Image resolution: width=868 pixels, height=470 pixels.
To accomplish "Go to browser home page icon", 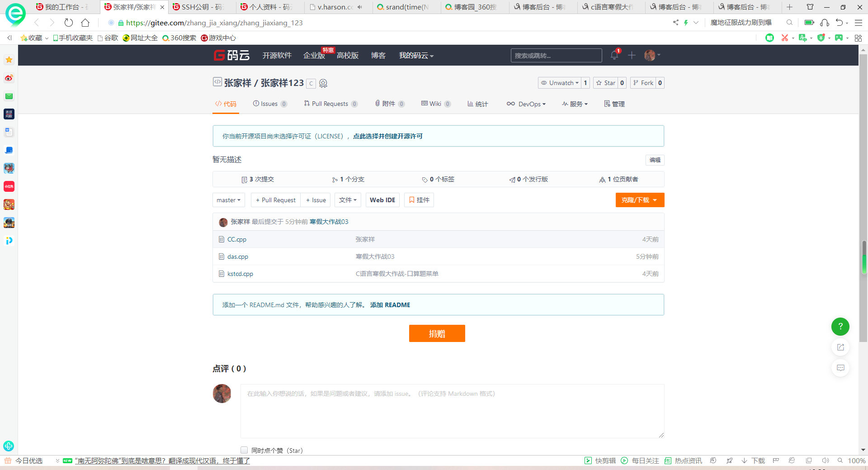I will click(85, 23).
